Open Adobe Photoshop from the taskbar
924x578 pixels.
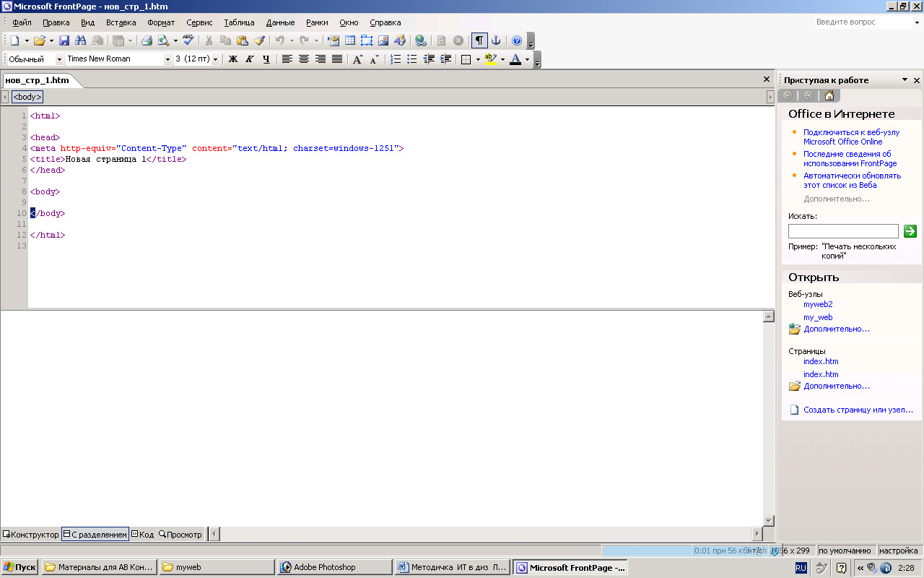click(335, 567)
